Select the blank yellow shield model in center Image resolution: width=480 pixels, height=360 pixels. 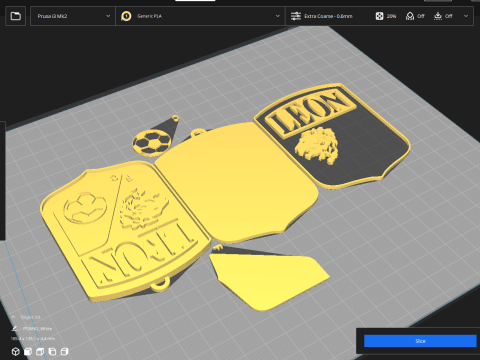click(237, 182)
